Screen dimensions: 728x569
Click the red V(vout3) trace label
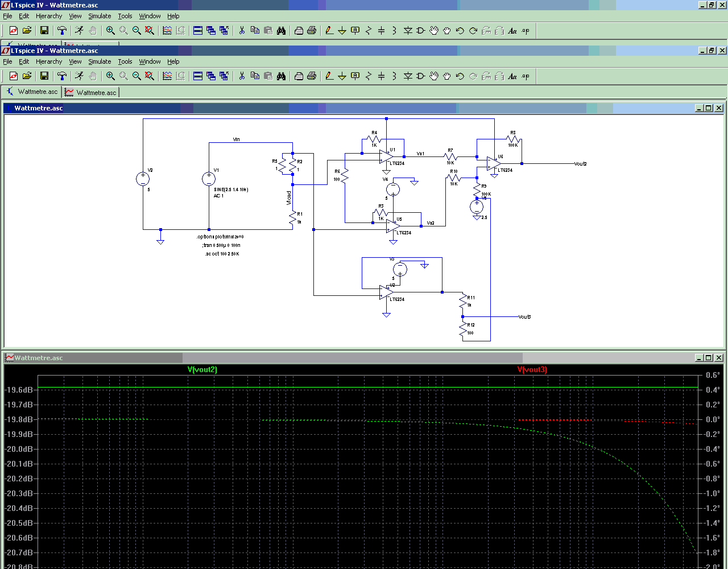(532, 370)
